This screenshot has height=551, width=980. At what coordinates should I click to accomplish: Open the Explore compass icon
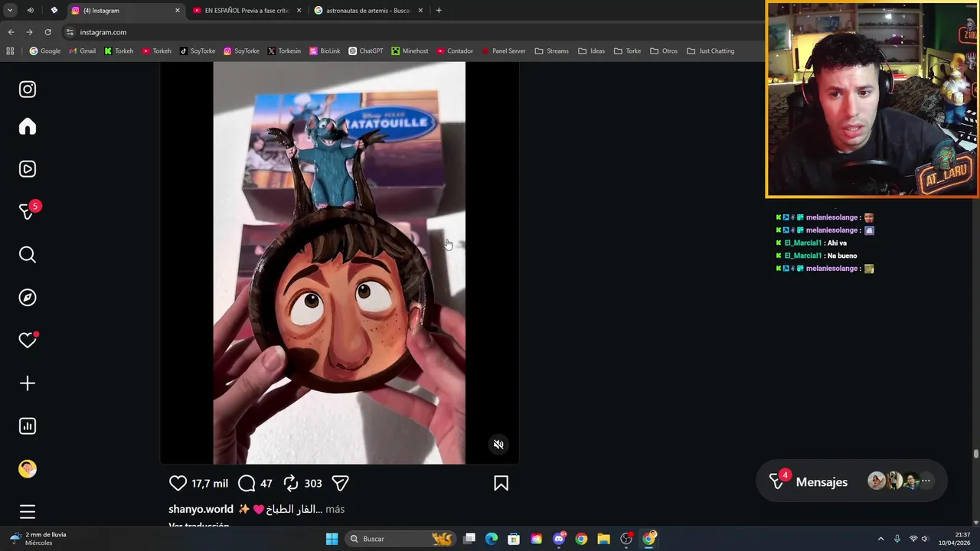[x=28, y=298]
